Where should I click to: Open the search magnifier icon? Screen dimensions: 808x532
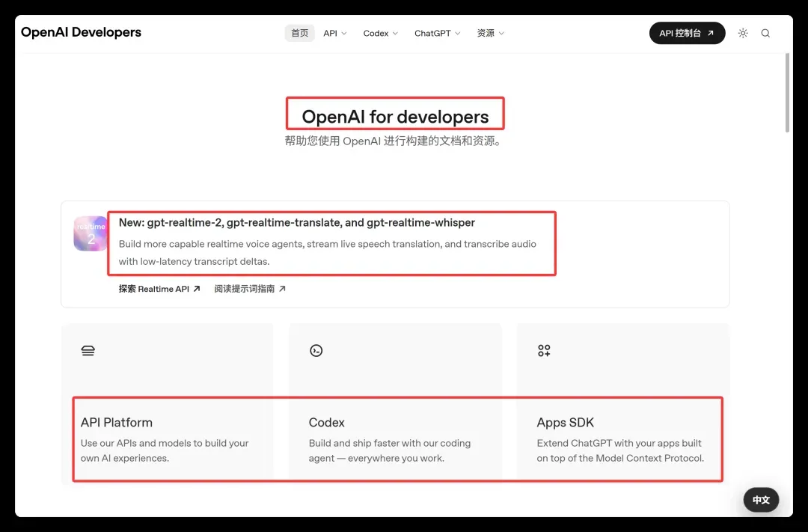tap(765, 33)
